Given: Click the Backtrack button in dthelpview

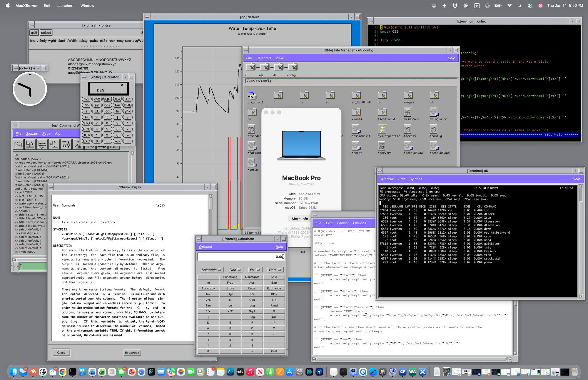Looking at the screenshot, I should [x=132, y=352].
